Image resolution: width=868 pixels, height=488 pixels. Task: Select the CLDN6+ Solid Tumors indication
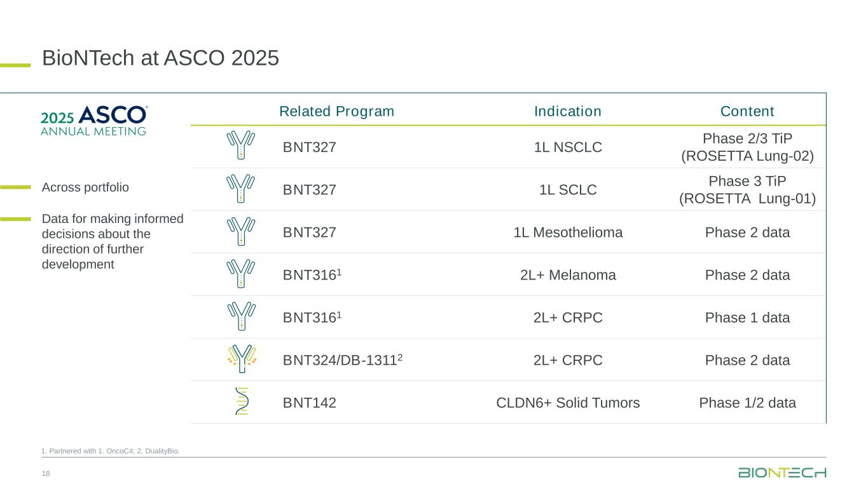[x=568, y=403]
